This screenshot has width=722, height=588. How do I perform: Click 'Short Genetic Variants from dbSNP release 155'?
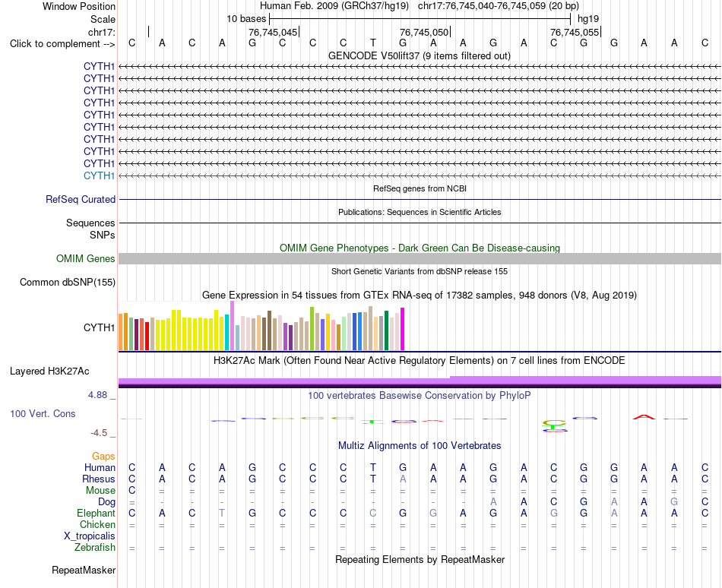tap(420, 271)
